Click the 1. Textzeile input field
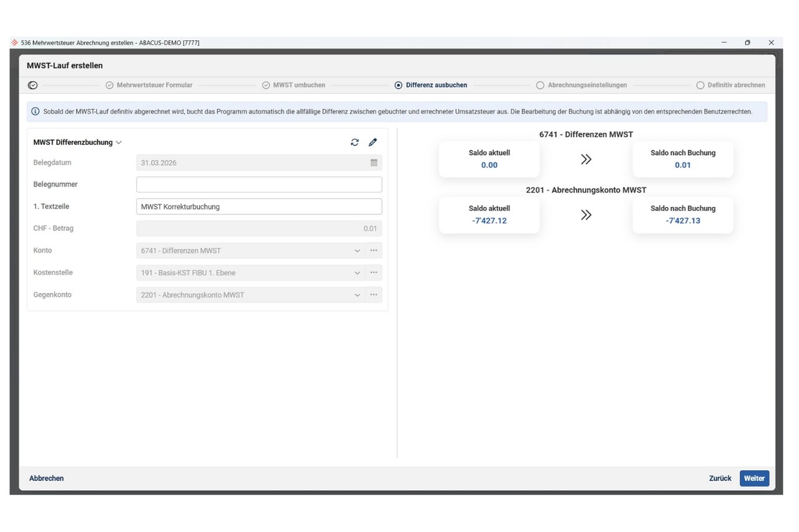This screenshot has width=799, height=532. click(x=258, y=206)
